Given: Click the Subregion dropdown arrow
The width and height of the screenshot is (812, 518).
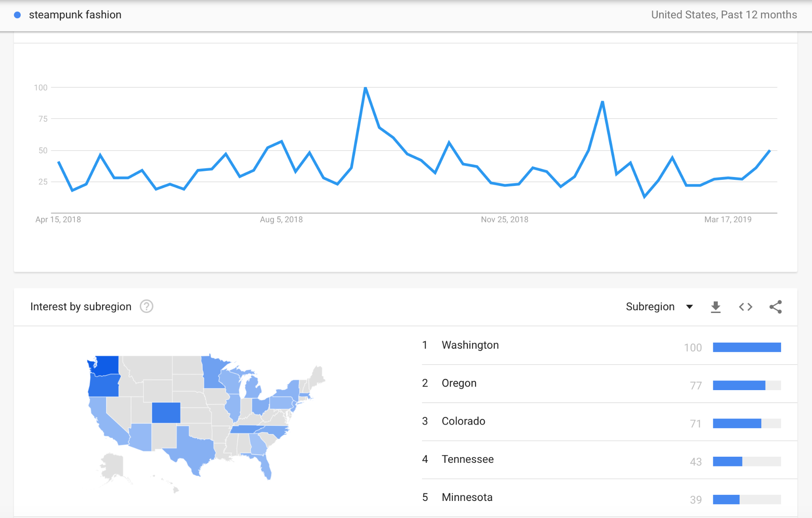Looking at the screenshot, I should [689, 306].
